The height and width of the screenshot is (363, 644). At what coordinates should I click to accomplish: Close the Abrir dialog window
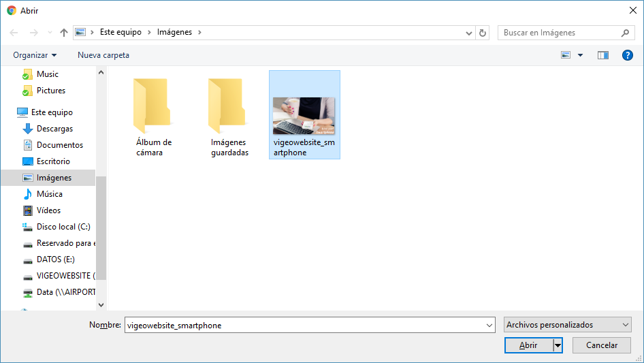633,10
